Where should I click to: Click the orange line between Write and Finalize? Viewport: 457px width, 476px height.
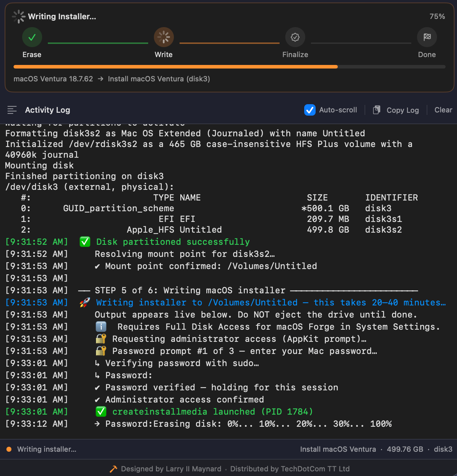pyautogui.click(x=230, y=43)
